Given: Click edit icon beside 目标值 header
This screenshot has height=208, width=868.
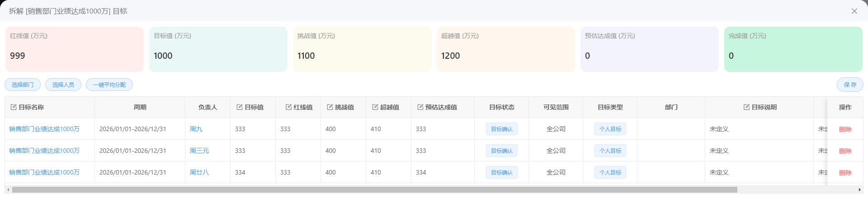Looking at the screenshot, I should coord(240,107).
